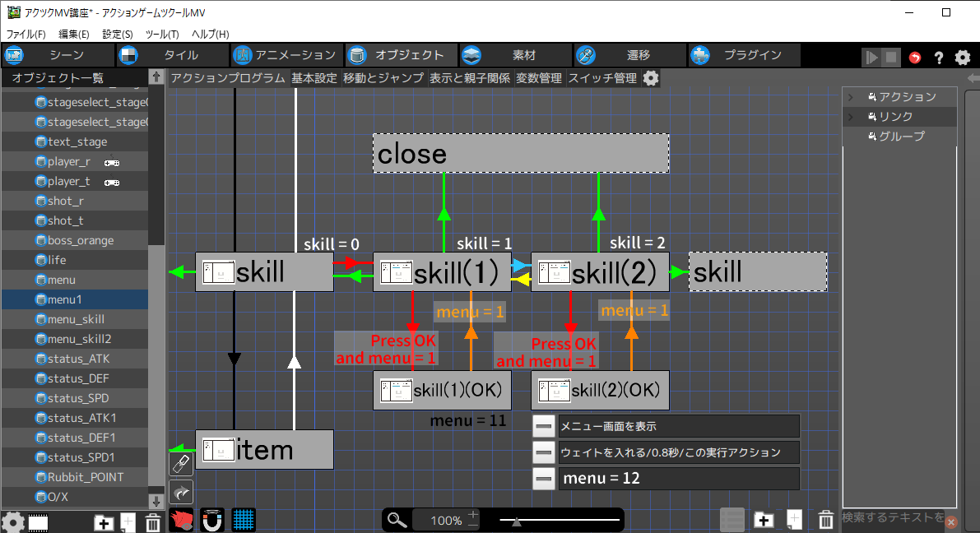
Task: Click the zoom slider track
Action: (560, 520)
